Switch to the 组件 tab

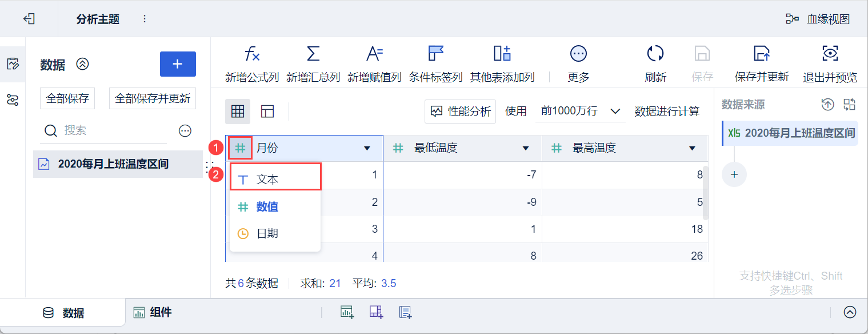pos(153,312)
